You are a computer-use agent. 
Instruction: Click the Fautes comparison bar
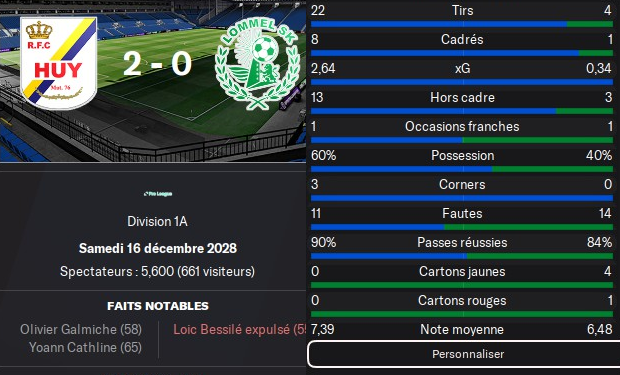click(x=462, y=227)
